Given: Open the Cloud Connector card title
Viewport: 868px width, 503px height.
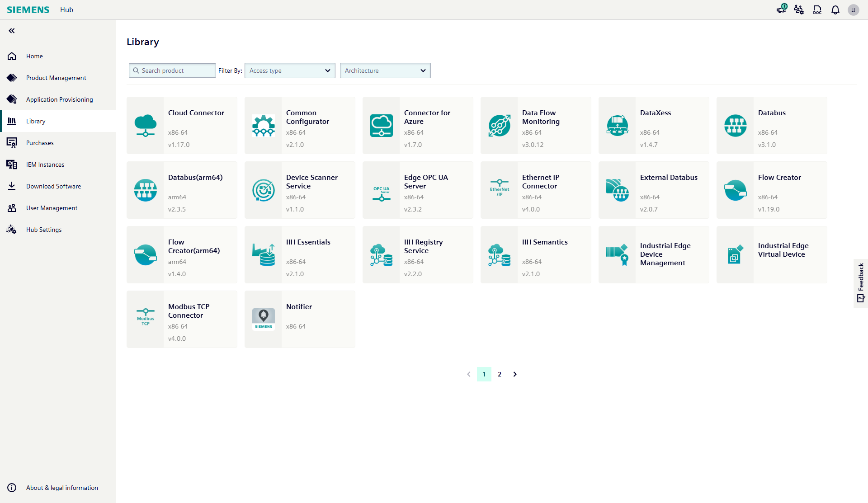Looking at the screenshot, I should [196, 113].
